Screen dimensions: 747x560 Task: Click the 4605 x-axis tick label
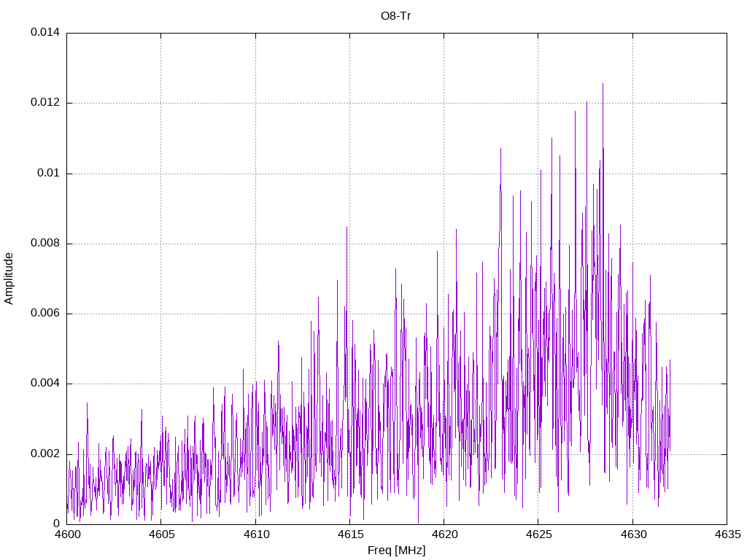pyautogui.click(x=162, y=534)
